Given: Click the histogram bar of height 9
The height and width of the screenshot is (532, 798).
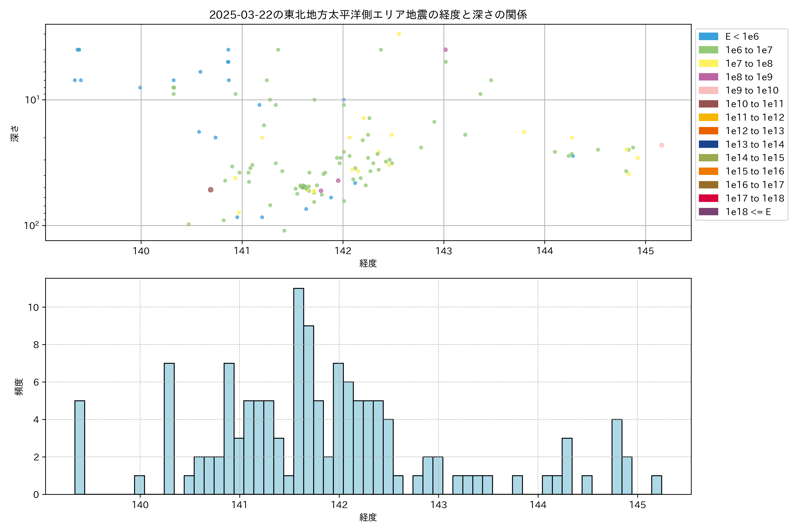Looking at the screenshot, I should coord(308,410).
